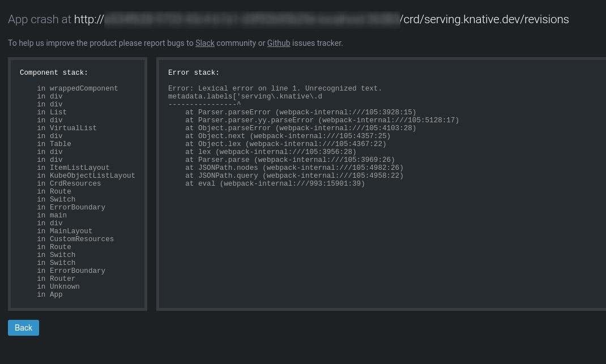Open the Slack community link
The image size is (606, 364).
[x=204, y=43]
